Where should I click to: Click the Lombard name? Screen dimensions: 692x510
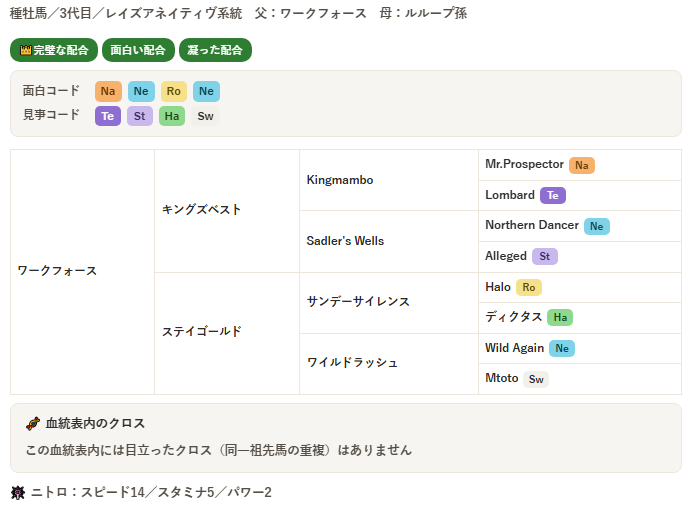coord(510,195)
